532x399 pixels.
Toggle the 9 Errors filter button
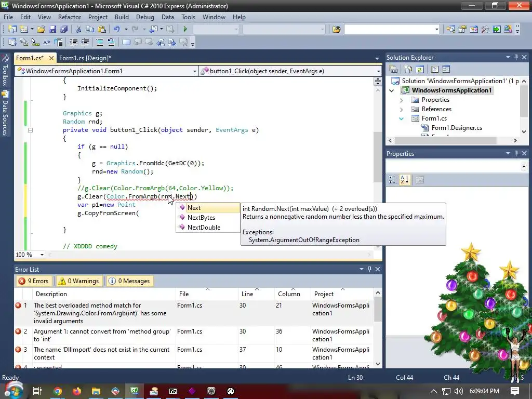pyautogui.click(x=34, y=281)
